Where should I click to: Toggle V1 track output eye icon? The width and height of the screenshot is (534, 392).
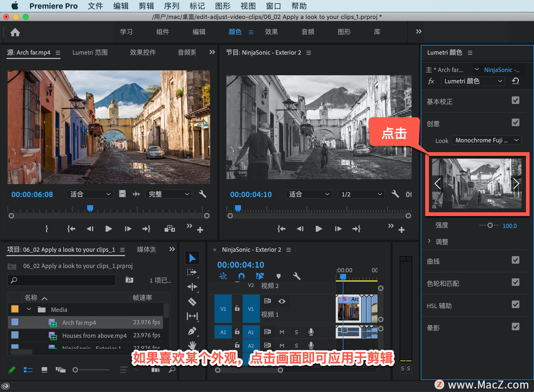pyautogui.click(x=282, y=301)
